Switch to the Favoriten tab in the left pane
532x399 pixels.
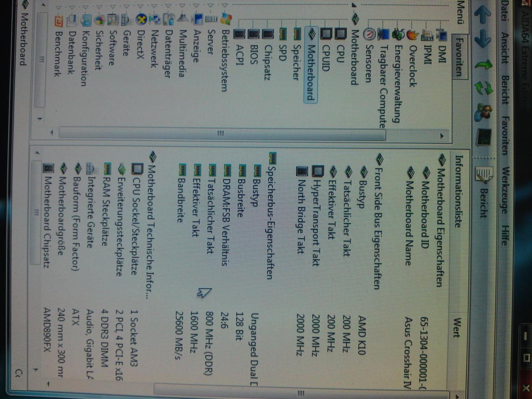(x=460, y=57)
